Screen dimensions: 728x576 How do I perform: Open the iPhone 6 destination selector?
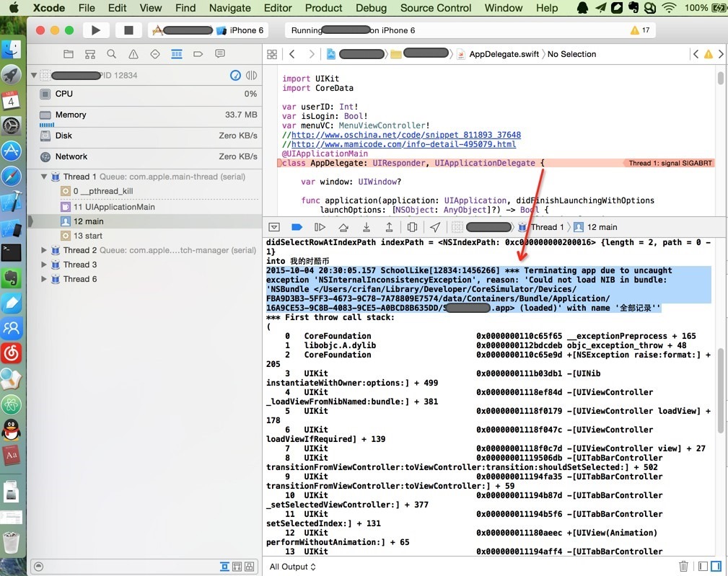(240, 30)
